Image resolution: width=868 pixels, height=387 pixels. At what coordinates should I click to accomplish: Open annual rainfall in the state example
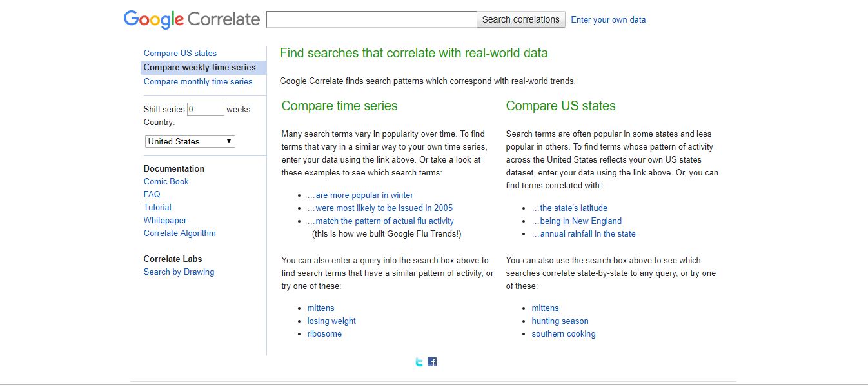click(584, 233)
